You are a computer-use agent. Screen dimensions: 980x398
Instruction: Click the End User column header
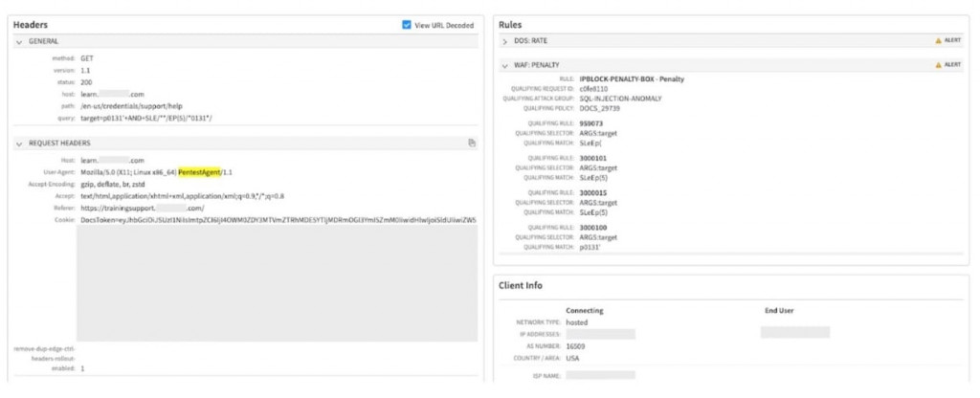[779, 310]
